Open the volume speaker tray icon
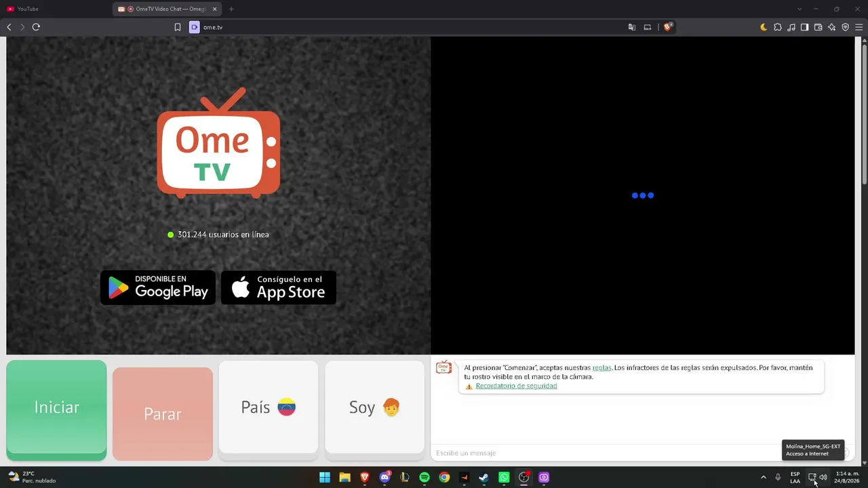 click(x=823, y=477)
